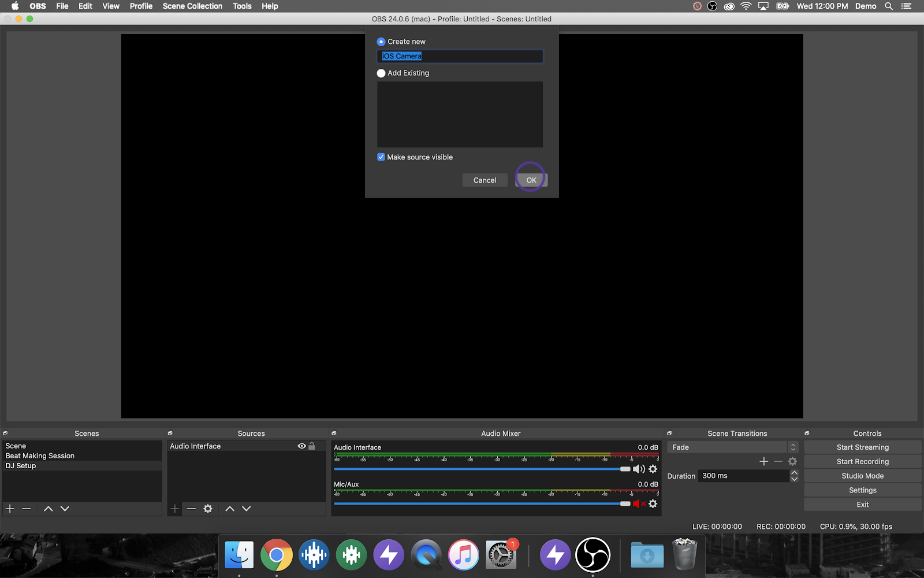The image size is (924, 578).
Task: Launch Google Chrome from the Dock
Action: pyautogui.click(x=277, y=555)
